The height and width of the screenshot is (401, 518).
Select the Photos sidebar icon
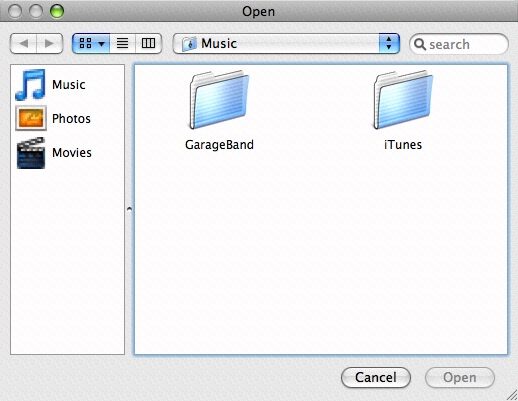tap(31, 118)
